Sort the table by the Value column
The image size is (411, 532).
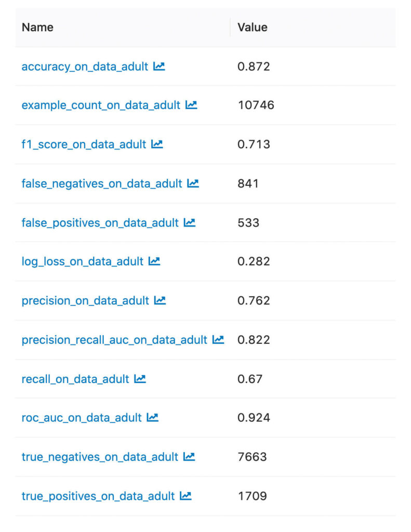point(252,27)
